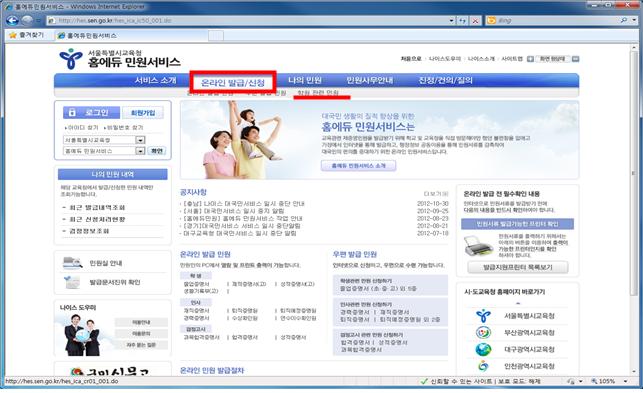Image resolution: width=643 pixels, height=393 pixels.
Task: Open the 2012-08-23 홈에듀 notice entry
Action: (243, 218)
